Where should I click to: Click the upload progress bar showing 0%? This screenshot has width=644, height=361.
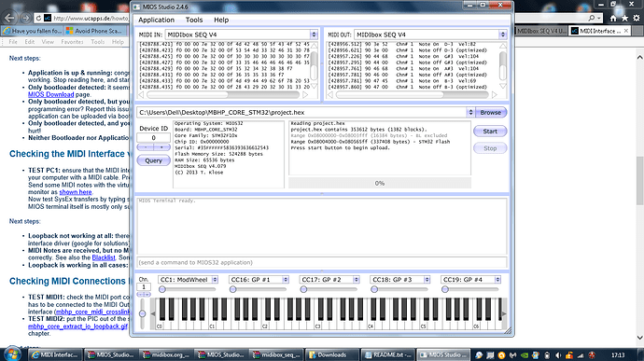(380, 183)
